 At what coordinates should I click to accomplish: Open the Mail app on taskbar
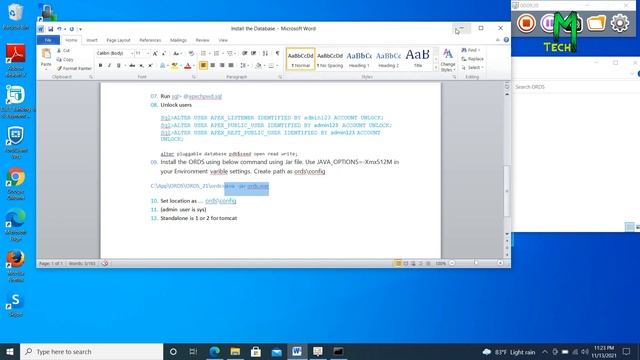(x=276, y=352)
